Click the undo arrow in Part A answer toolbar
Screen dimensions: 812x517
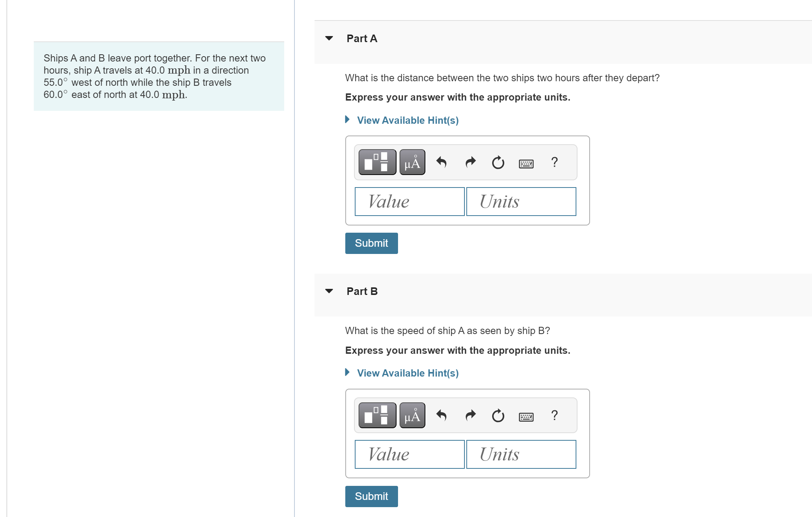click(442, 162)
